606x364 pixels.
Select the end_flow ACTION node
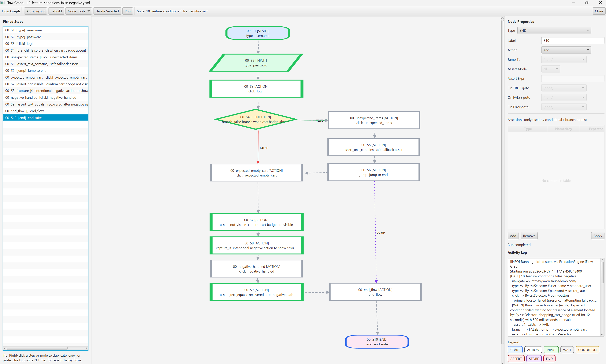click(x=375, y=292)
